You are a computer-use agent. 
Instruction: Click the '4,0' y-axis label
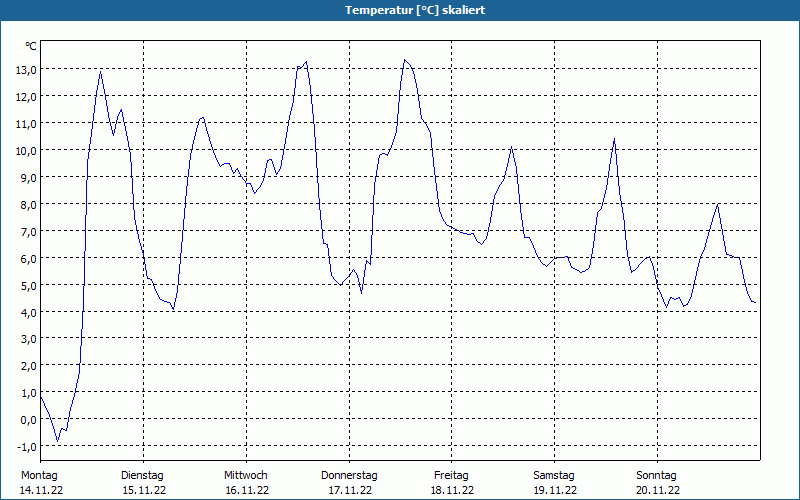pyautogui.click(x=29, y=313)
